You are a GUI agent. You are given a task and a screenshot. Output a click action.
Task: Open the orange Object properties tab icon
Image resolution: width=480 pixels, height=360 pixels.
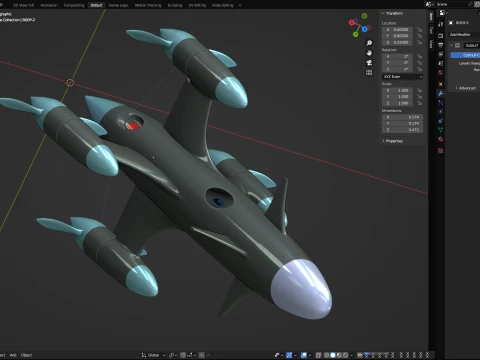point(441,84)
